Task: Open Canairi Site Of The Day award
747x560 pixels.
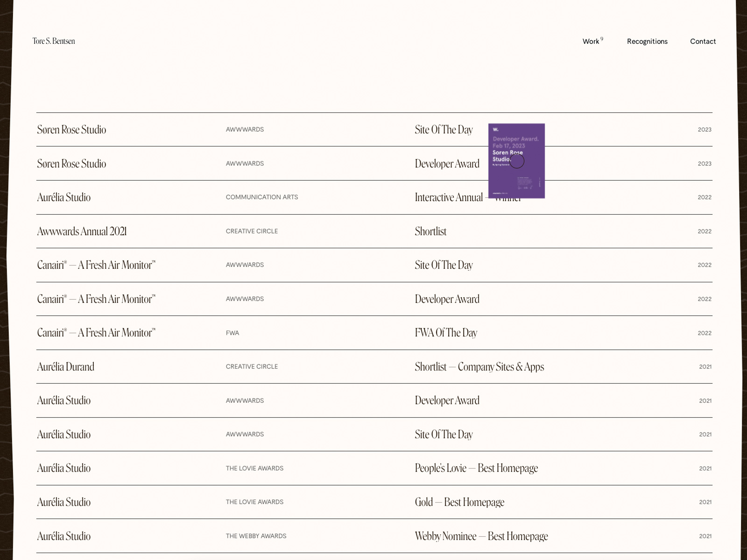Action: pos(444,265)
